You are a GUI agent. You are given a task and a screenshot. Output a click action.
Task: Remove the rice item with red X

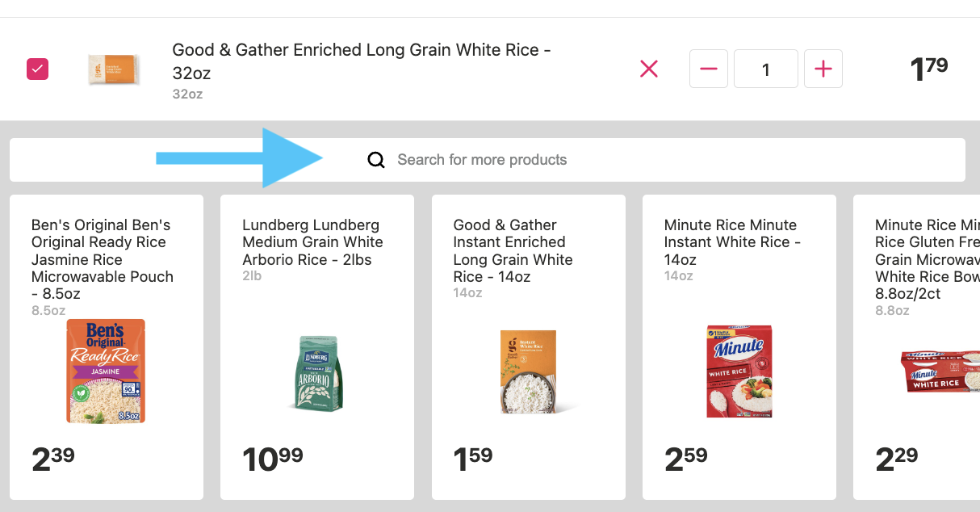(649, 69)
